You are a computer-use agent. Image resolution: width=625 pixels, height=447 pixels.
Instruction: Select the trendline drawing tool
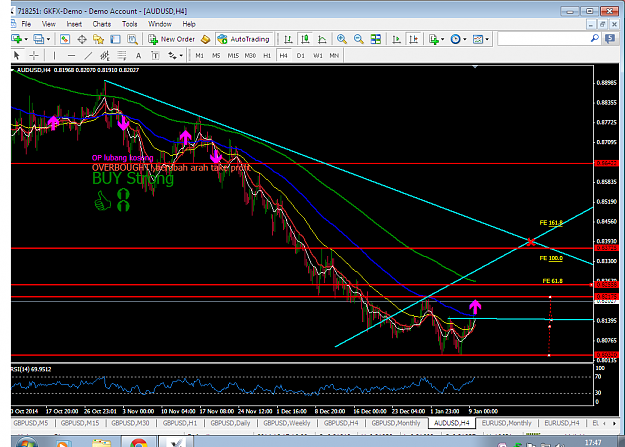click(x=88, y=55)
